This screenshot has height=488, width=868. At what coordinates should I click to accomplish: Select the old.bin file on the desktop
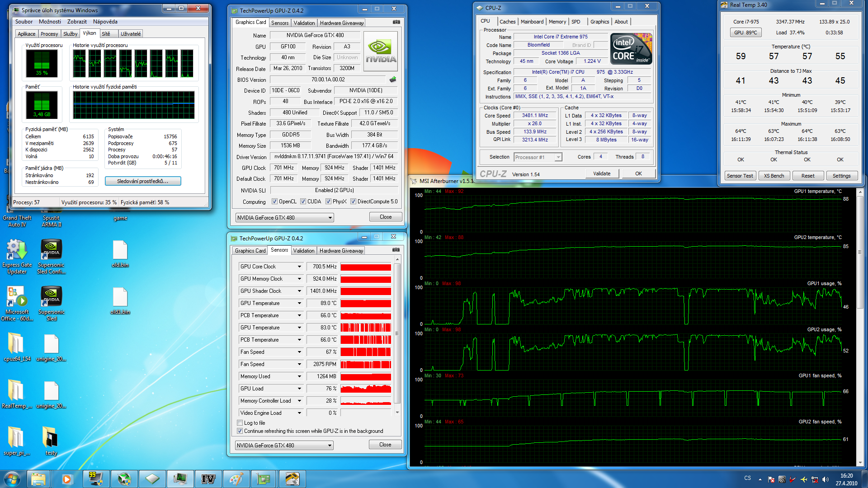[x=120, y=254]
